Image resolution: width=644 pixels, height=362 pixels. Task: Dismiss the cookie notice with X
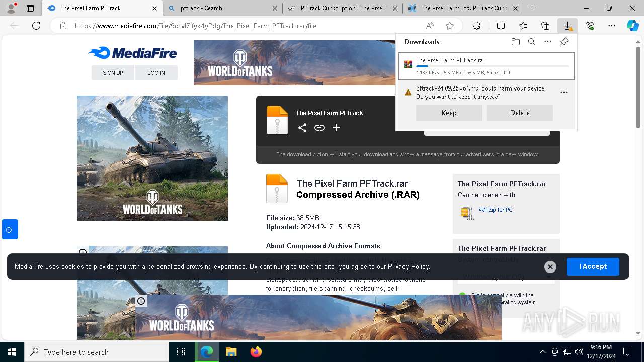550,267
